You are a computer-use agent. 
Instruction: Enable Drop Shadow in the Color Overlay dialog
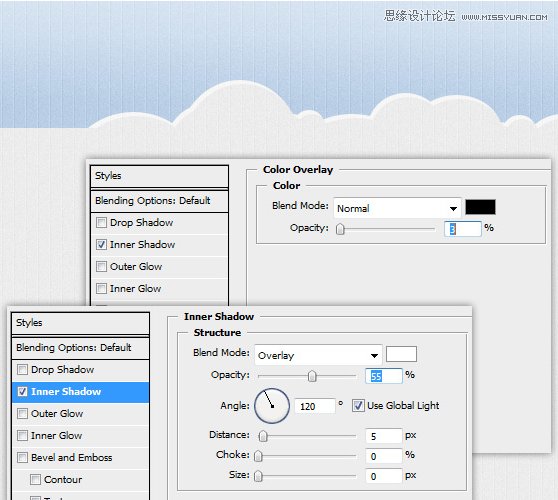(101, 223)
